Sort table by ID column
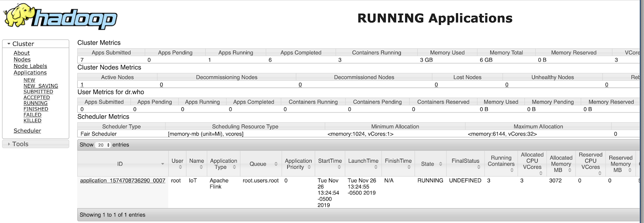Image resolution: width=644 pixels, height=223 pixels. [123, 164]
